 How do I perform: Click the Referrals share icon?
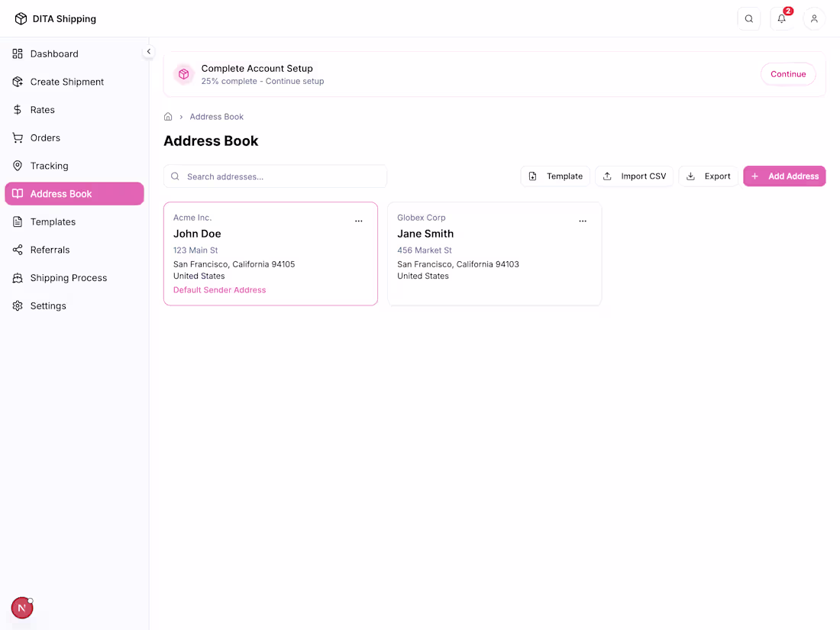click(18, 250)
